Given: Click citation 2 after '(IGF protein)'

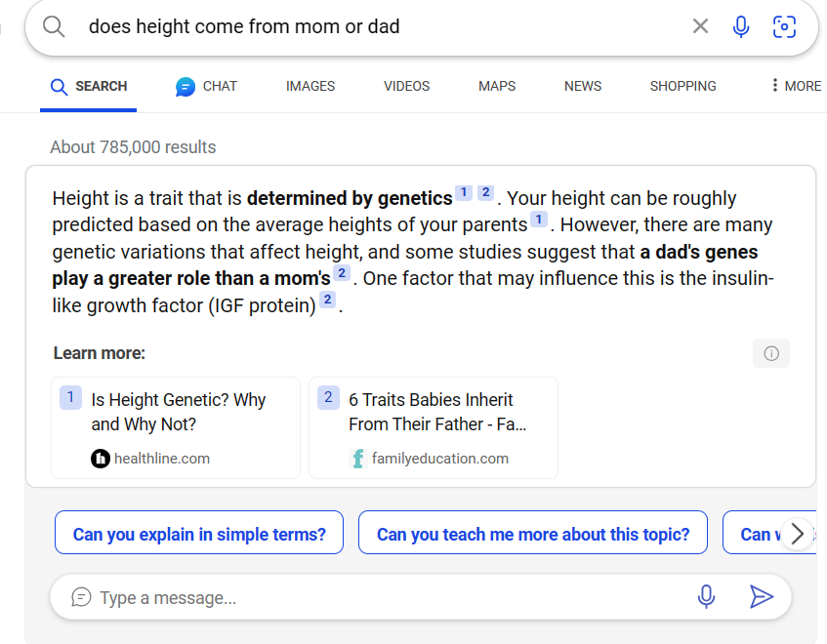Looking at the screenshot, I should [327, 300].
